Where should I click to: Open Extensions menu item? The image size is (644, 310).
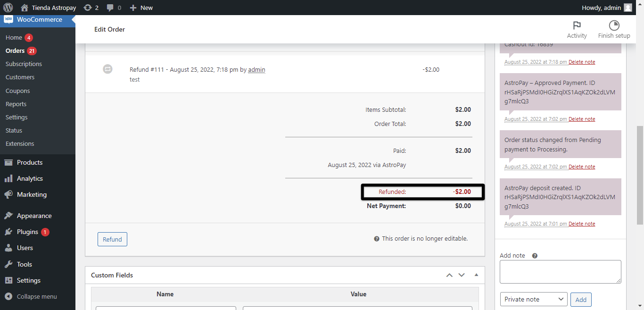(20, 143)
